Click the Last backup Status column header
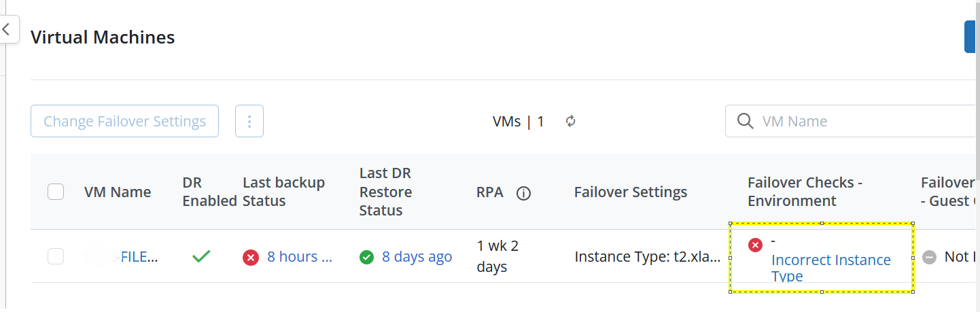 tap(283, 192)
